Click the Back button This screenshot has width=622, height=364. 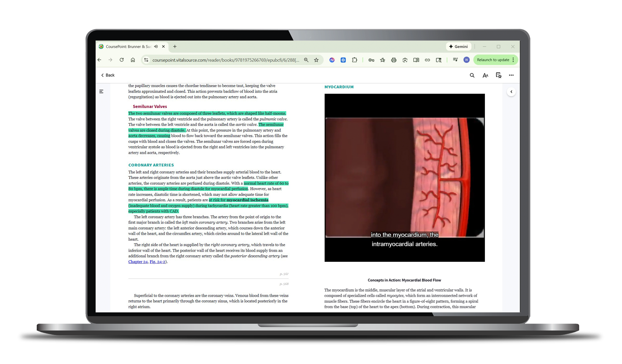[x=108, y=75]
